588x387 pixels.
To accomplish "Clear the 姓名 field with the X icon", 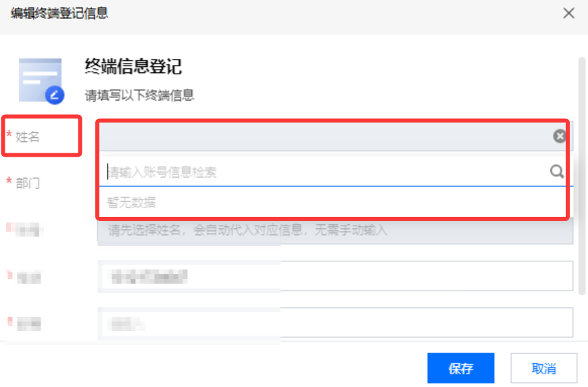I will tap(560, 136).
